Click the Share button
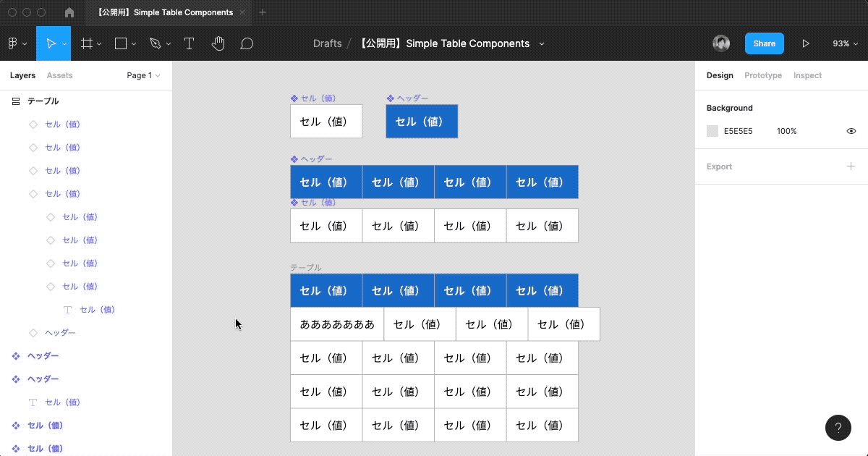Image resolution: width=868 pixels, height=456 pixels. (x=764, y=43)
